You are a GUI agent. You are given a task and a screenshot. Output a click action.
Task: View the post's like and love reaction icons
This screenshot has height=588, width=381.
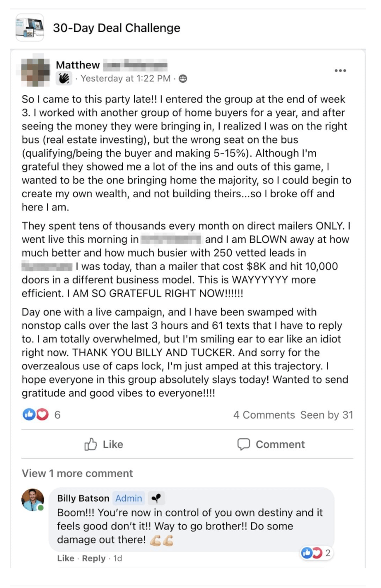click(35, 415)
